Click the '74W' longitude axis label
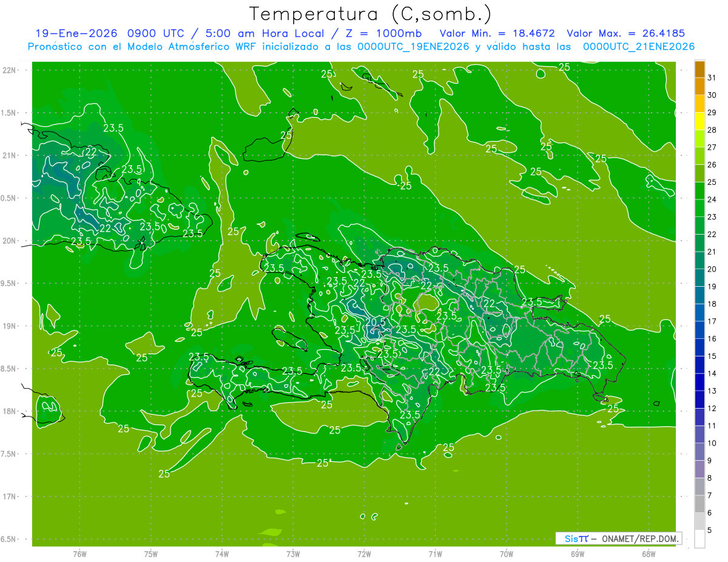The height and width of the screenshot is (562, 728). click(x=222, y=554)
